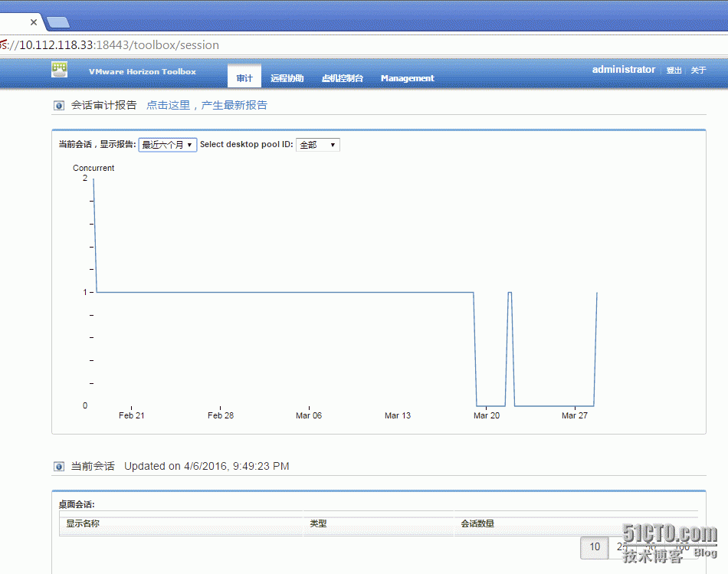Click the 登出 logout link
Screen dimensions: 728x574
(674, 71)
